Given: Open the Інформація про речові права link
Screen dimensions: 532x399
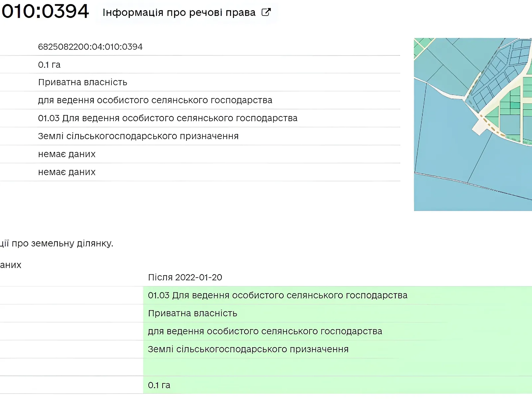Looking at the screenshot, I should (179, 13).
